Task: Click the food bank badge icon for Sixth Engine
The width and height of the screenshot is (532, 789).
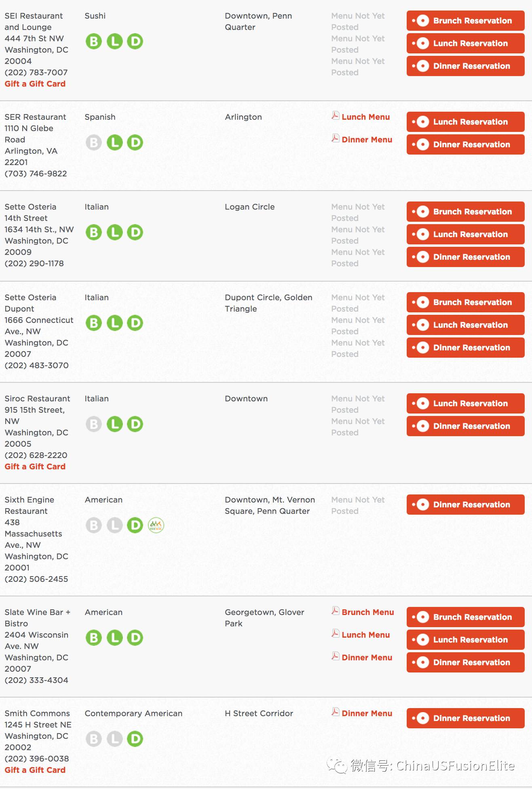Action: [x=156, y=525]
